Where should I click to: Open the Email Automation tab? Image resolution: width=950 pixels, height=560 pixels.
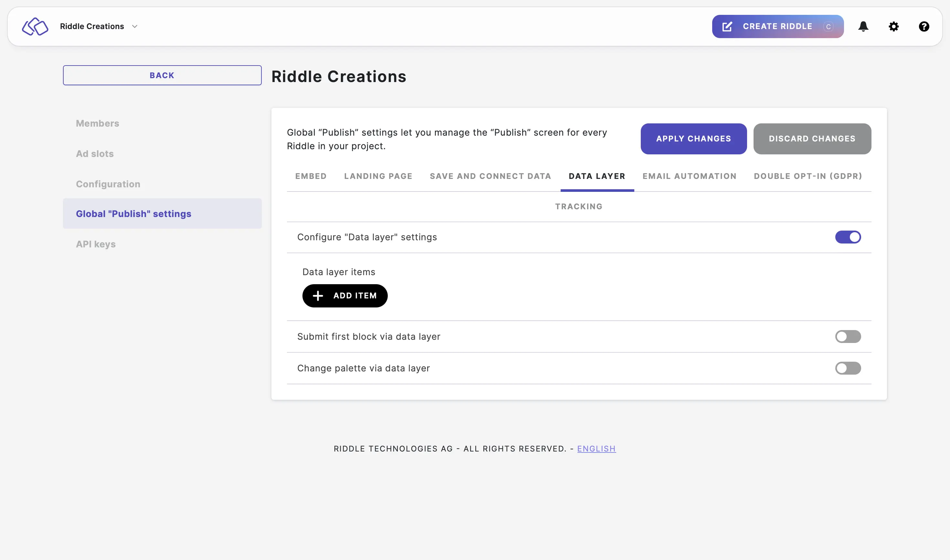690,176
